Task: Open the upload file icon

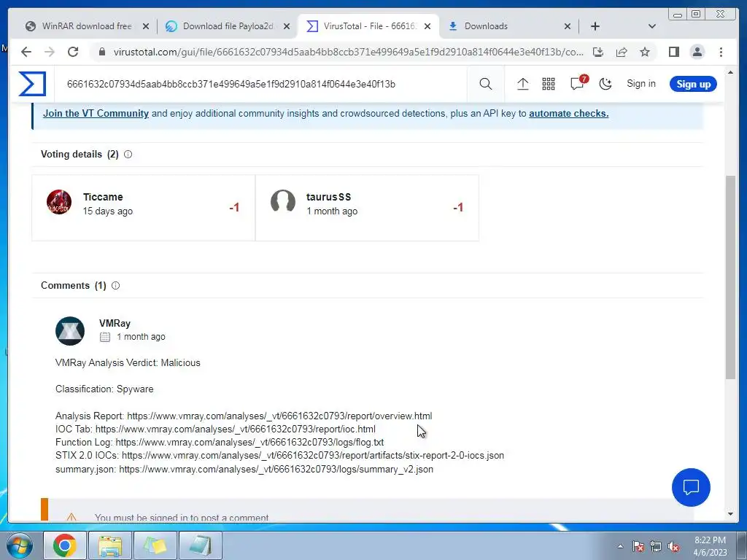Action: [x=522, y=84]
